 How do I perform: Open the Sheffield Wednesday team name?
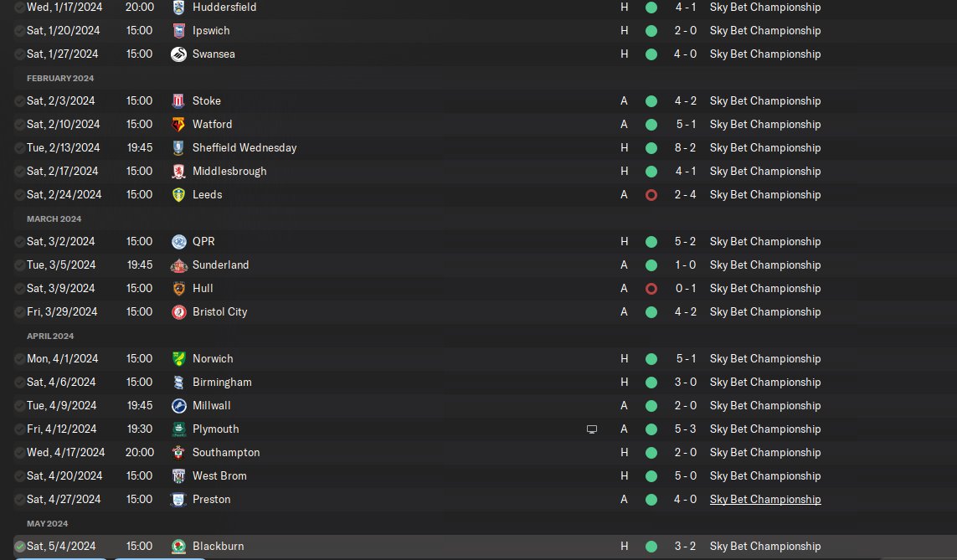click(244, 147)
